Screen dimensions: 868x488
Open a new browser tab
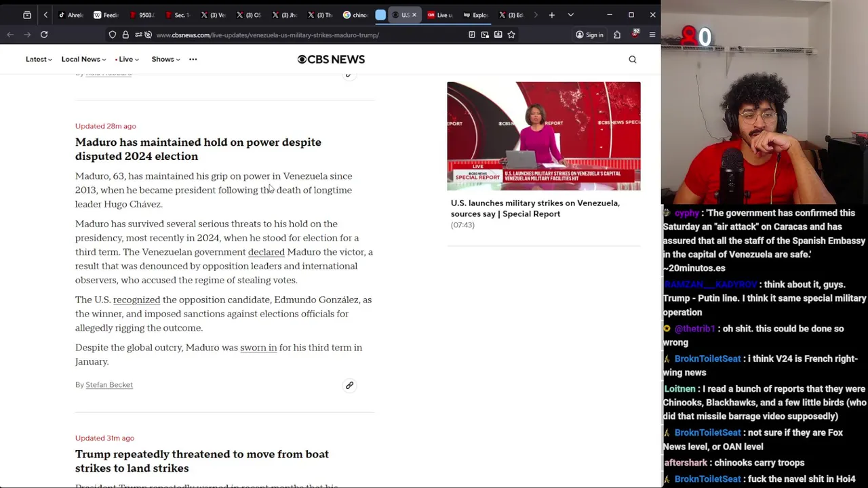(552, 15)
